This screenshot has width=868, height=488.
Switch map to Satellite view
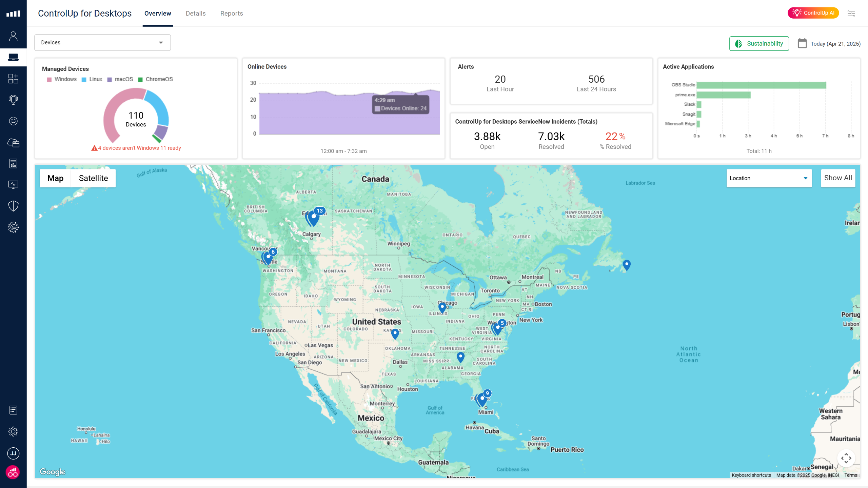[x=93, y=178]
